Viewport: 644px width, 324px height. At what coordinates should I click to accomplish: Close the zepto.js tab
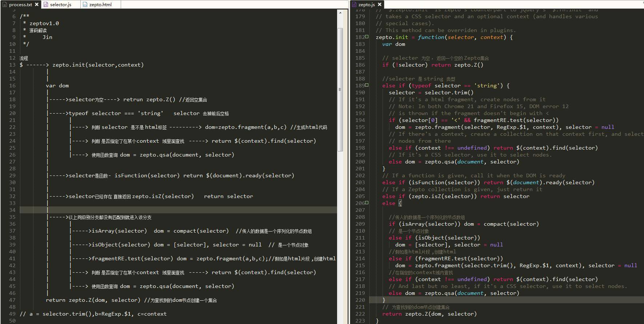[380, 5]
